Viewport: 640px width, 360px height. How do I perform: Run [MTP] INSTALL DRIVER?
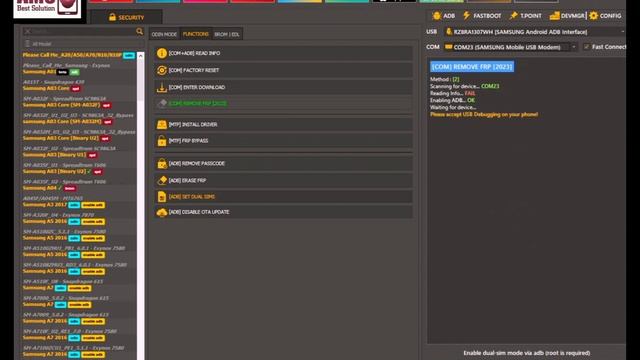click(x=283, y=124)
